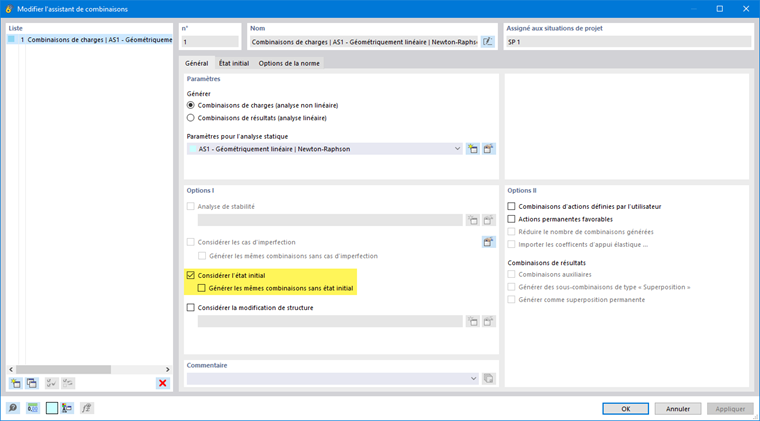This screenshot has width=760, height=421.
Task: Copy the selected combination wizard entry
Action: pos(32,383)
